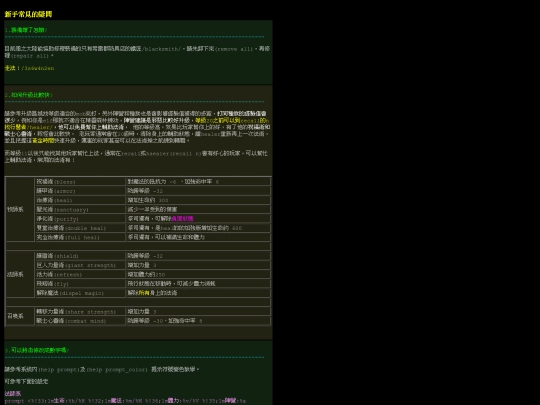Click the "(dispel magic)" spell cell
The width and height of the screenshot is (540, 405).
click(80, 293)
